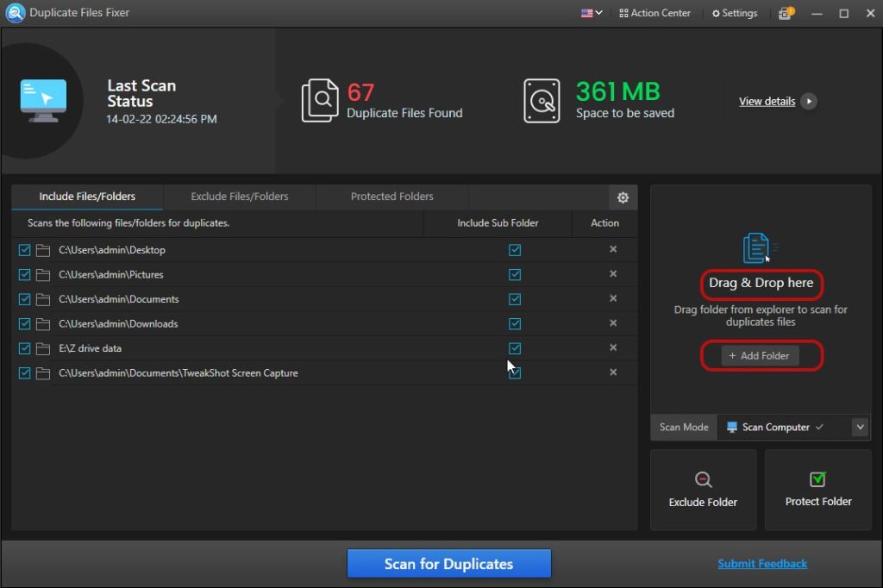
Task: Uncheck the TweakShot Screen Capture folder checkbox
Action: click(24, 372)
